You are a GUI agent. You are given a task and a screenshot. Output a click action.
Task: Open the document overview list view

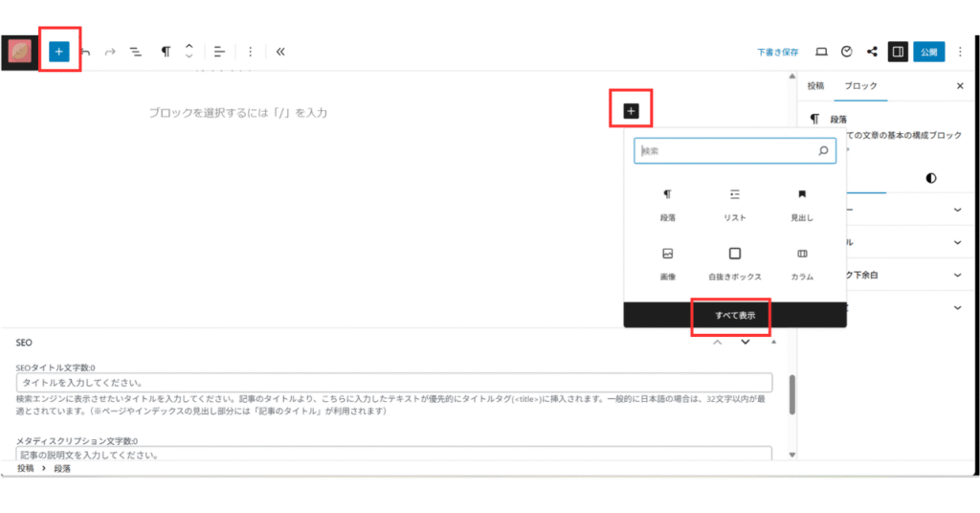(135, 52)
